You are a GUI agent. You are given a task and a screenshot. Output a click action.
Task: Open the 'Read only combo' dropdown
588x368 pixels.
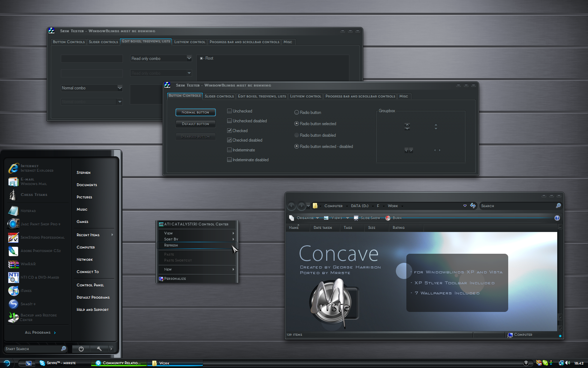(189, 58)
